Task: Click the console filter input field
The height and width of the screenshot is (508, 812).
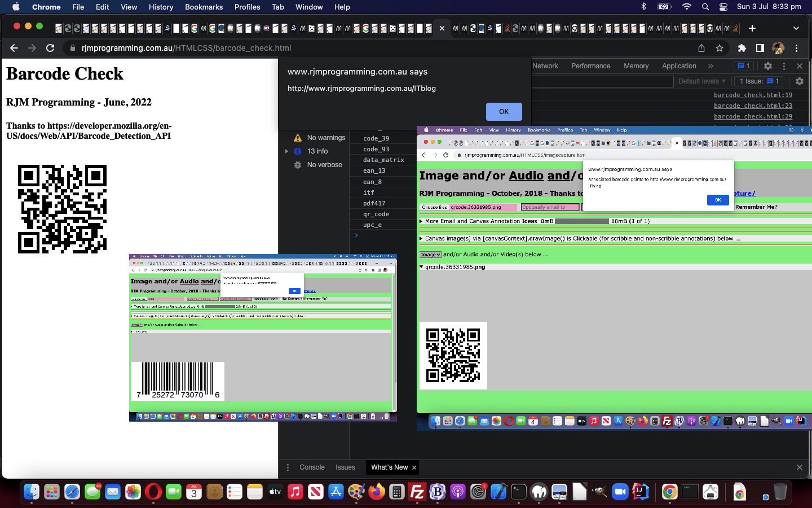Action: pyautogui.click(x=602, y=81)
